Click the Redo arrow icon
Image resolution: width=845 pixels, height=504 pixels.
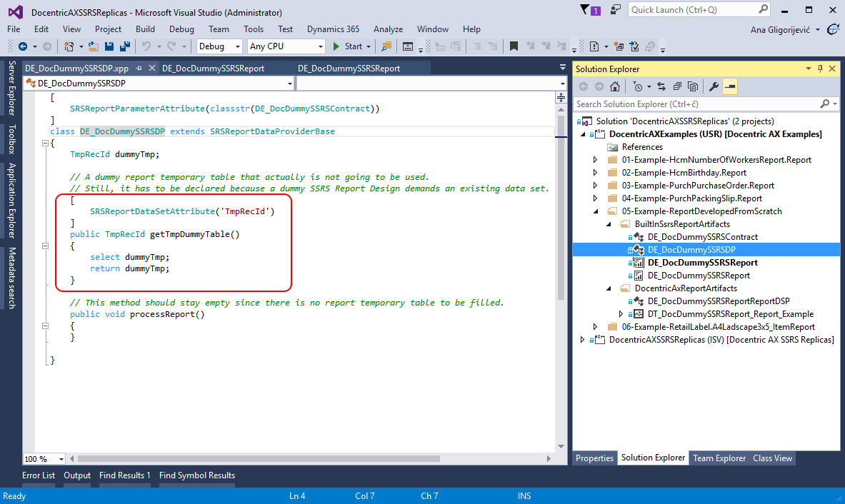(171, 46)
